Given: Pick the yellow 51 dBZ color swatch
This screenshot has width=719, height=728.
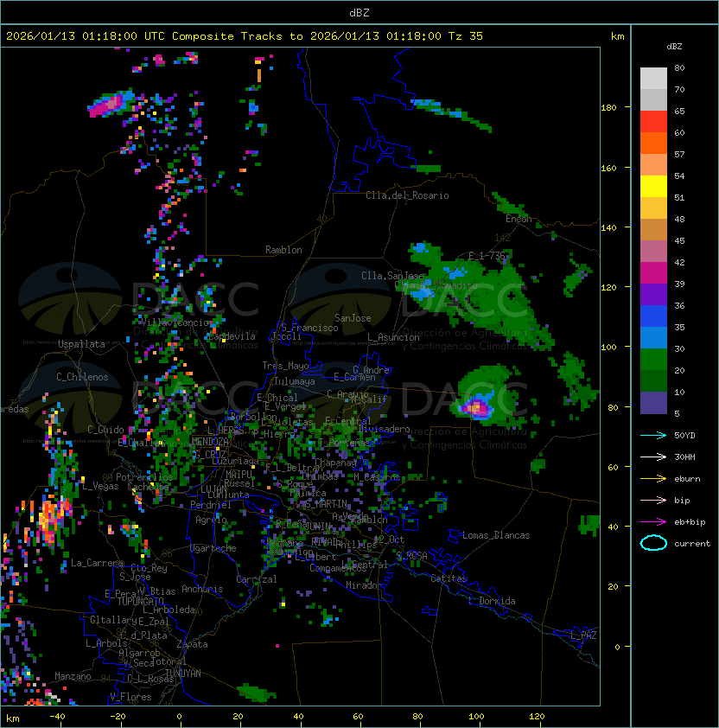Looking at the screenshot, I should [x=653, y=186].
